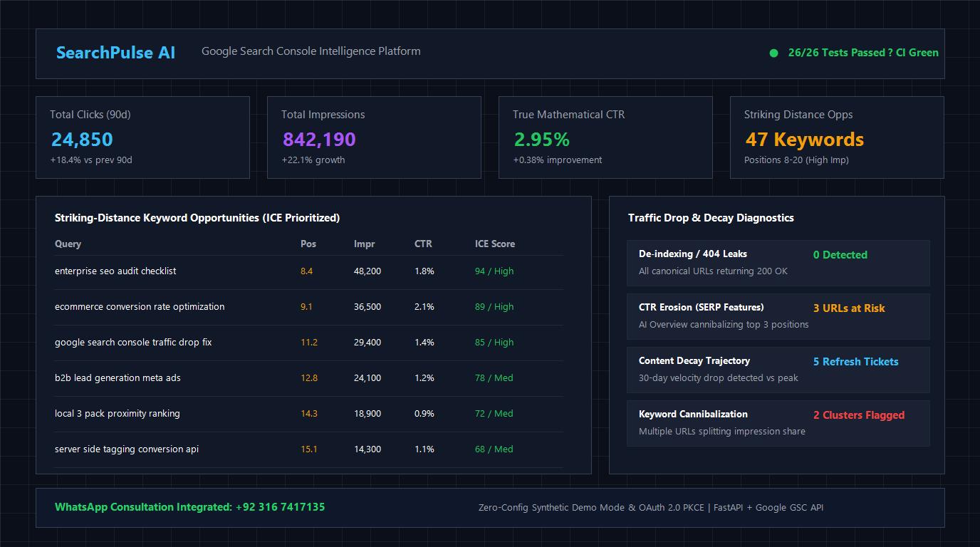Click the '3 URLs at Risk' status
This screenshot has width=980, height=547.
pos(849,308)
